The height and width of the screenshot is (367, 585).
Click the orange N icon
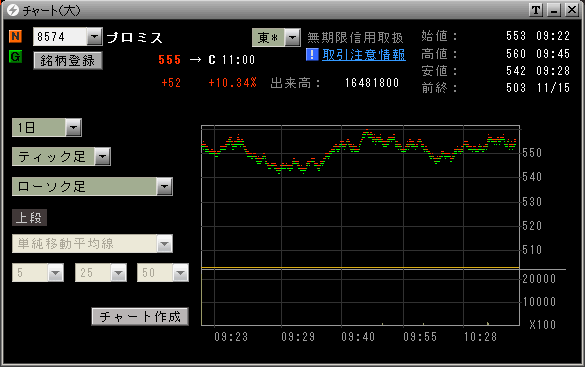pos(15,37)
